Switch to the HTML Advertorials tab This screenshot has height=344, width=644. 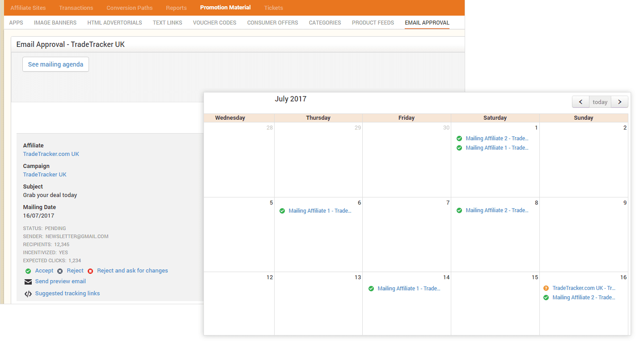pyautogui.click(x=114, y=23)
